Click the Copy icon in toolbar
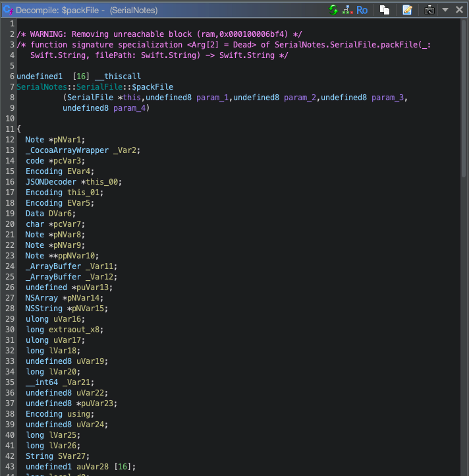Image resolution: width=469 pixels, height=476 pixels. click(385, 10)
